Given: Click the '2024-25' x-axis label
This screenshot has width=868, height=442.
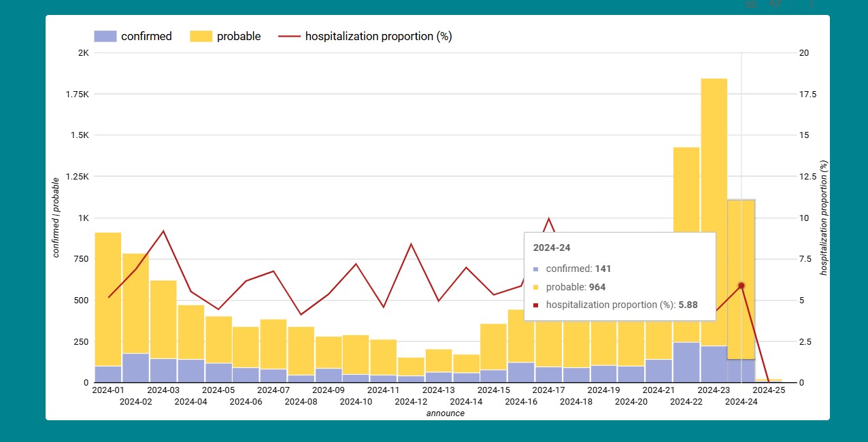Looking at the screenshot, I should pyautogui.click(x=769, y=390).
